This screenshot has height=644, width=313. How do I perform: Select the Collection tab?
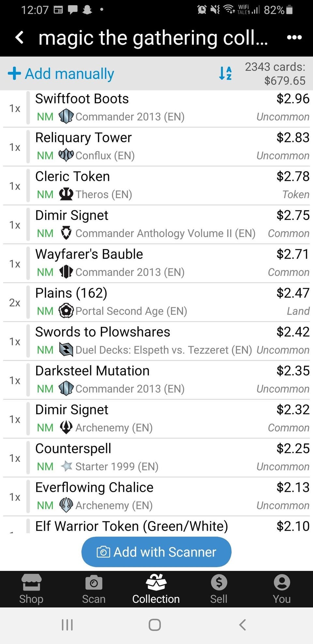pos(156,589)
